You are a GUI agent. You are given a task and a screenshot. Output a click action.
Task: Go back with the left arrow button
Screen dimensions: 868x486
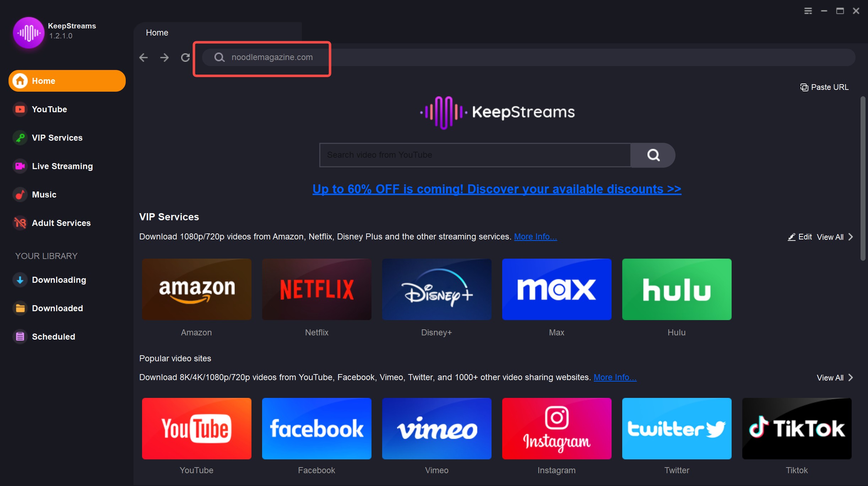click(143, 57)
